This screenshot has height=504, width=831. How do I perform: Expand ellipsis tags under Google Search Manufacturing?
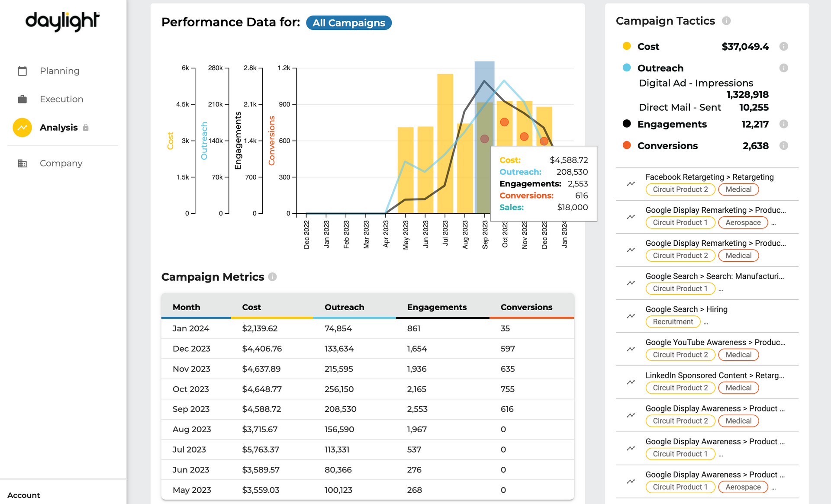click(721, 289)
